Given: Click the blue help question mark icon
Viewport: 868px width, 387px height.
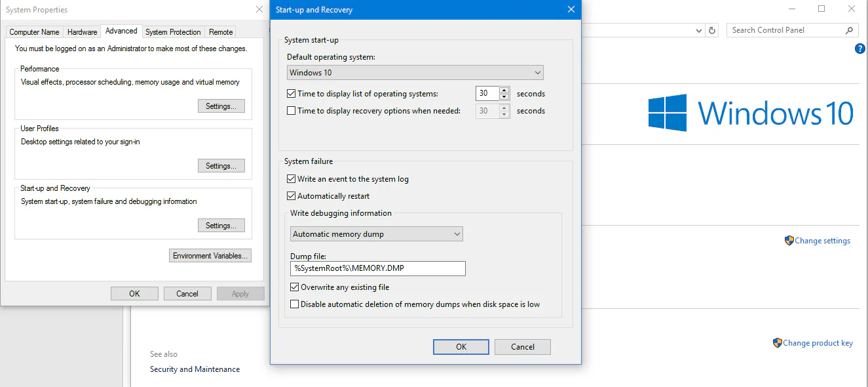Looking at the screenshot, I should (860, 49).
